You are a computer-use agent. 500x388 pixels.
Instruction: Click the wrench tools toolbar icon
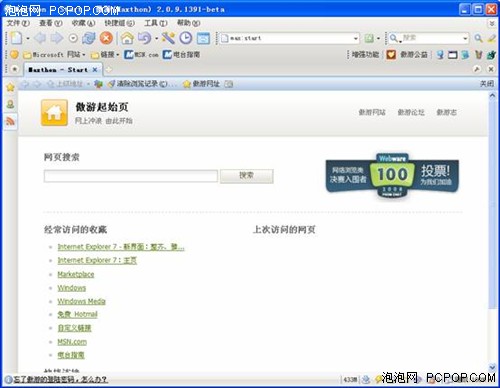click(x=169, y=38)
